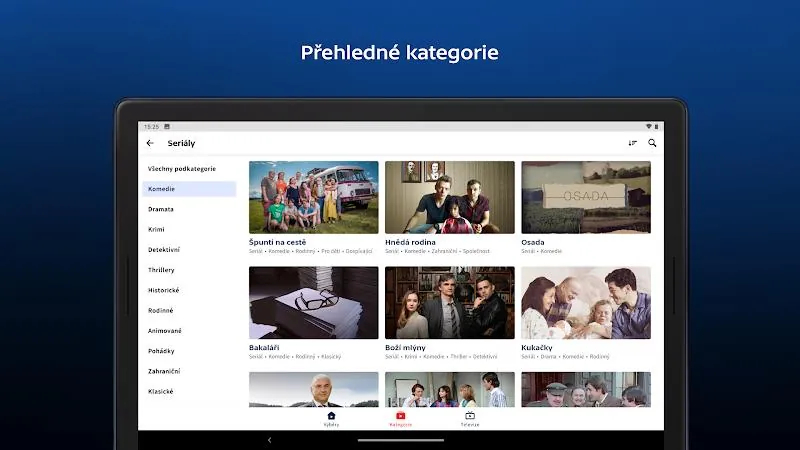Choose the Dramata subcategory

coord(161,209)
